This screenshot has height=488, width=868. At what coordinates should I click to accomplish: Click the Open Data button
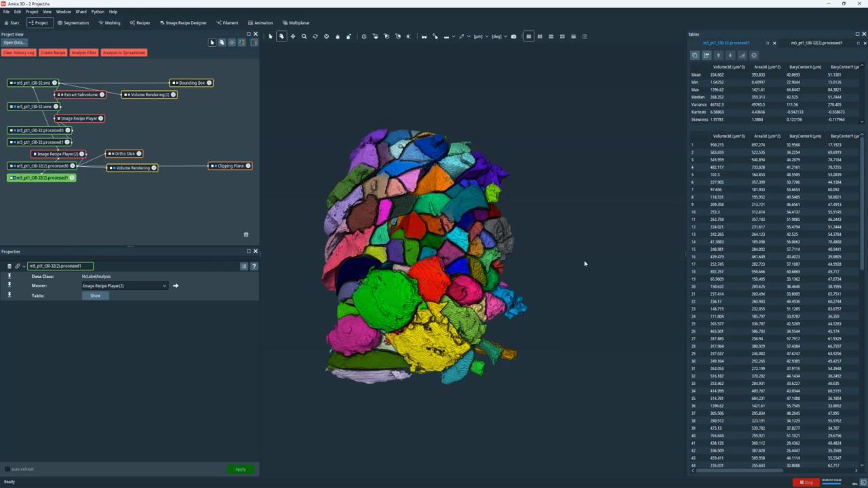[x=14, y=43]
